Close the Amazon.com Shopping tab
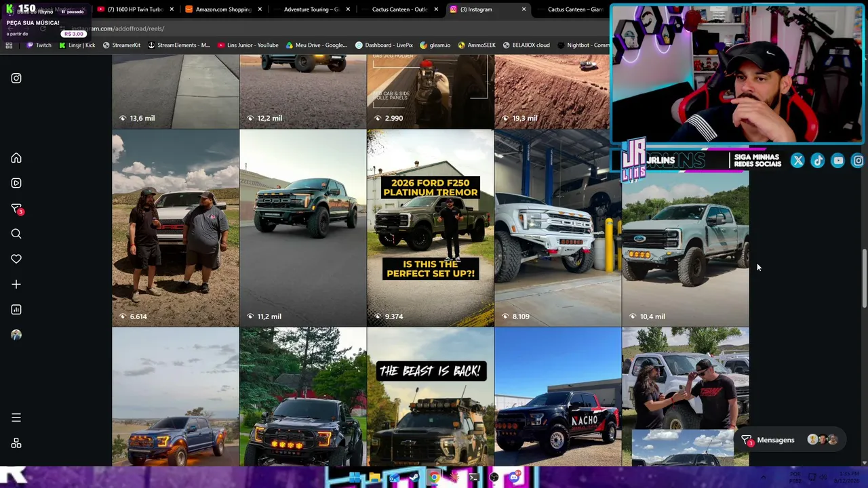868x488 pixels. (x=259, y=9)
